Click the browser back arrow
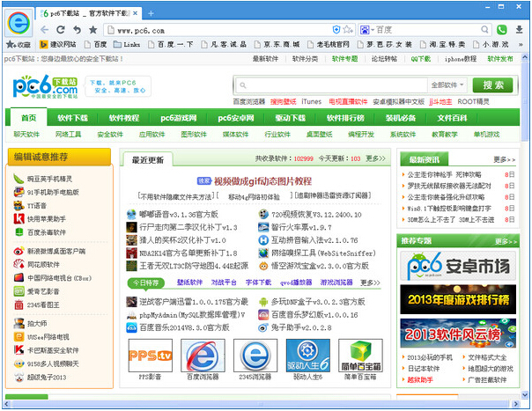 44,30
